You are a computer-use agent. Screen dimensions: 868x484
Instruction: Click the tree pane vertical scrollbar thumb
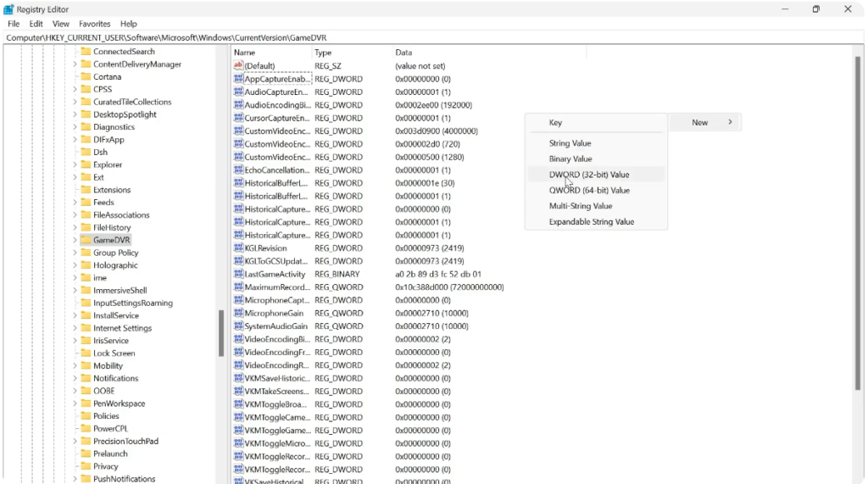pyautogui.click(x=221, y=332)
